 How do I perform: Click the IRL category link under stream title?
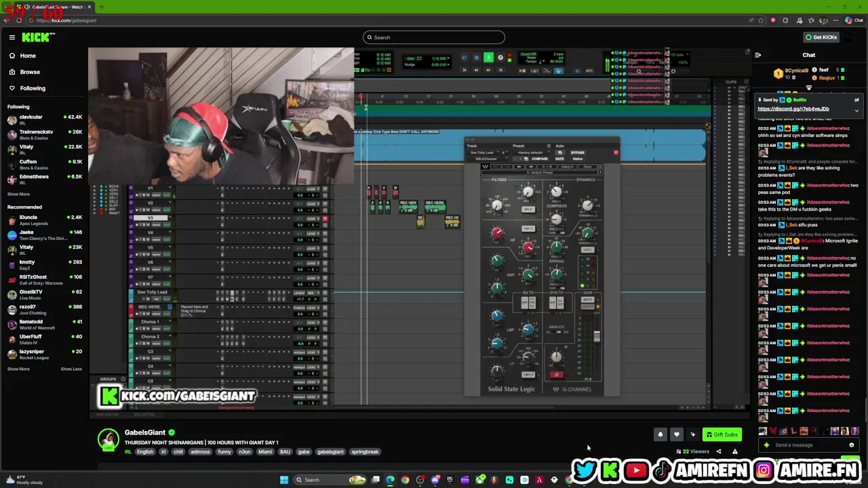(127, 452)
